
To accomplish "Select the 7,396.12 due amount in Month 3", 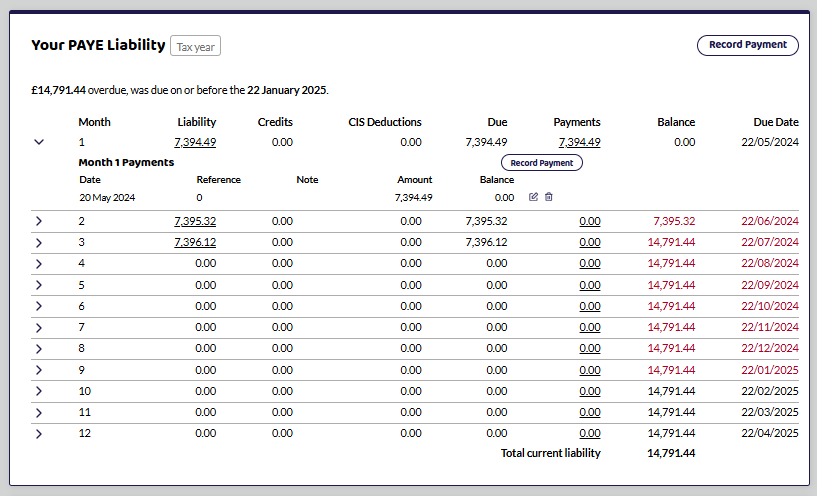I will pyautogui.click(x=486, y=242).
